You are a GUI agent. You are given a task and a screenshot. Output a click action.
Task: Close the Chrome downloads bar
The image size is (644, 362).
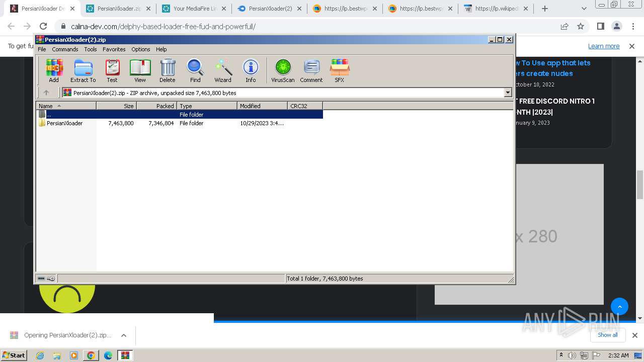pyautogui.click(x=634, y=335)
